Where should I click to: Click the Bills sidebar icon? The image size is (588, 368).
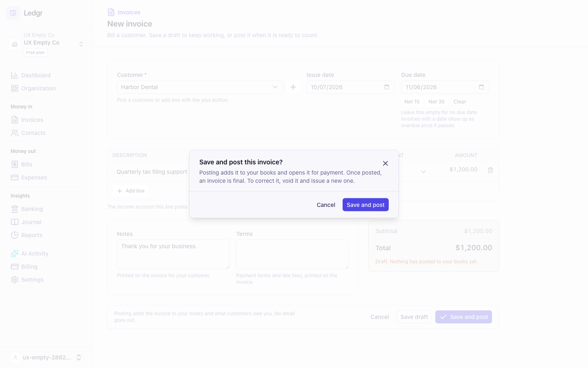pos(15,164)
